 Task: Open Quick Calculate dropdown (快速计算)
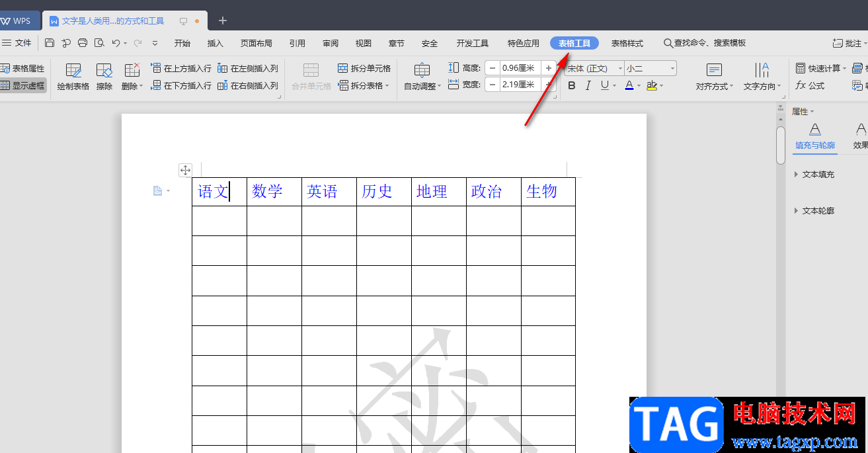(820, 68)
